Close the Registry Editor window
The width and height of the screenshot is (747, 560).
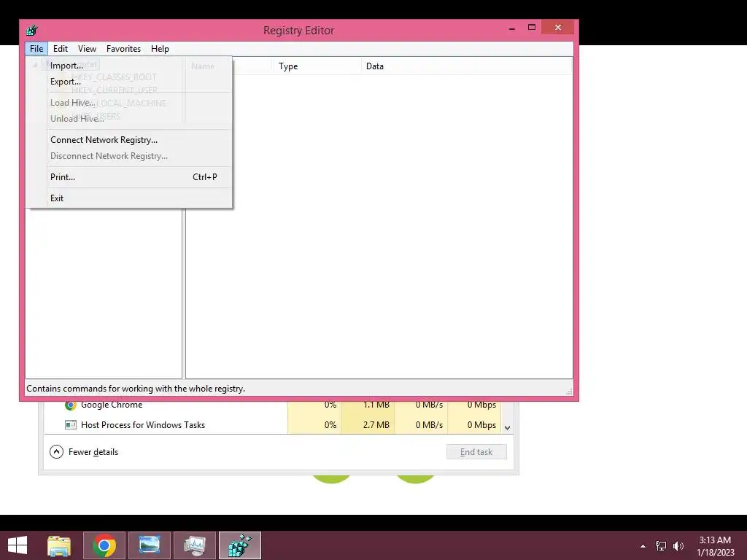558,28
